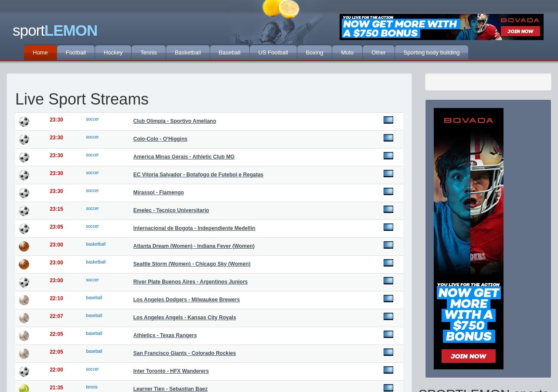Viewport: 558px width, 392px height.
Task: Click the soccer ball icon for Emelec match
Action: 24,211
